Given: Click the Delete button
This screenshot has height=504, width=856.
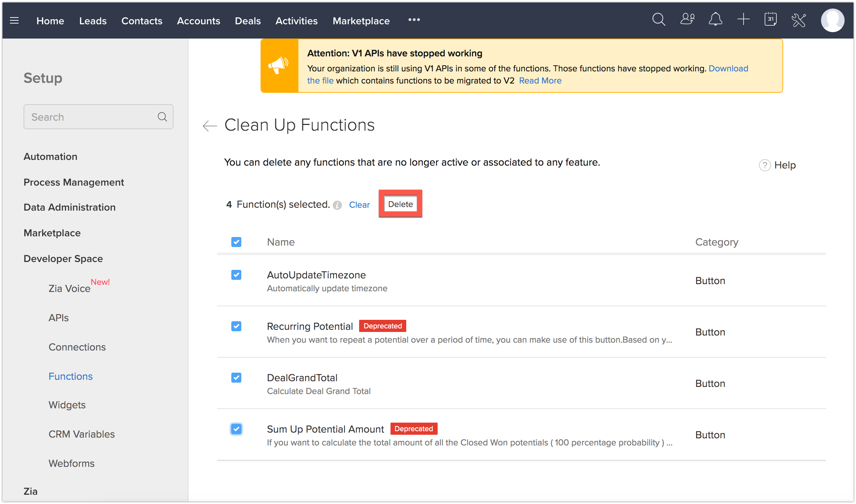Looking at the screenshot, I should click(x=401, y=204).
